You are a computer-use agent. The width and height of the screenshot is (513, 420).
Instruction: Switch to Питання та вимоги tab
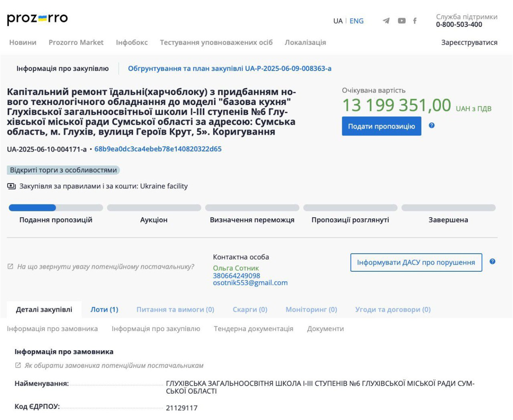(x=175, y=310)
